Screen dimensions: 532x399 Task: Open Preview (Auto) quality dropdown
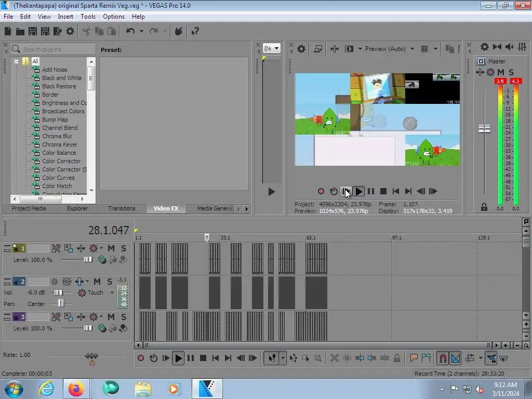point(390,49)
